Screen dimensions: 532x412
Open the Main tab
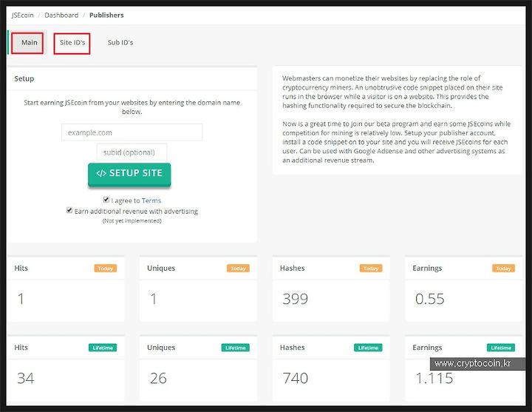(x=27, y=42)
